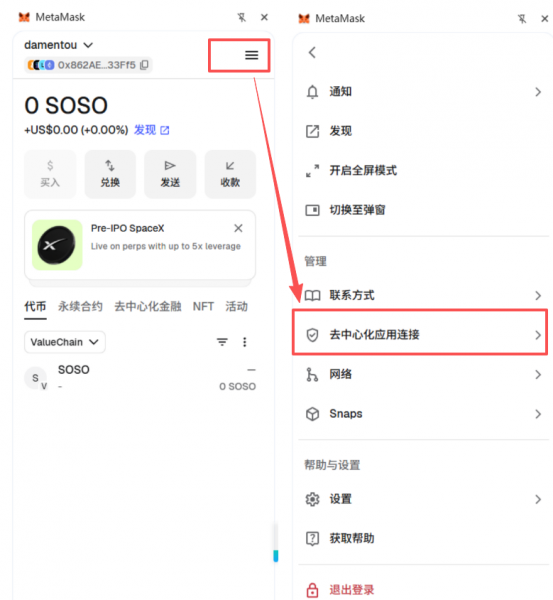Switch to the NFT tab
The image size is (553, 600).
(203, 307)
